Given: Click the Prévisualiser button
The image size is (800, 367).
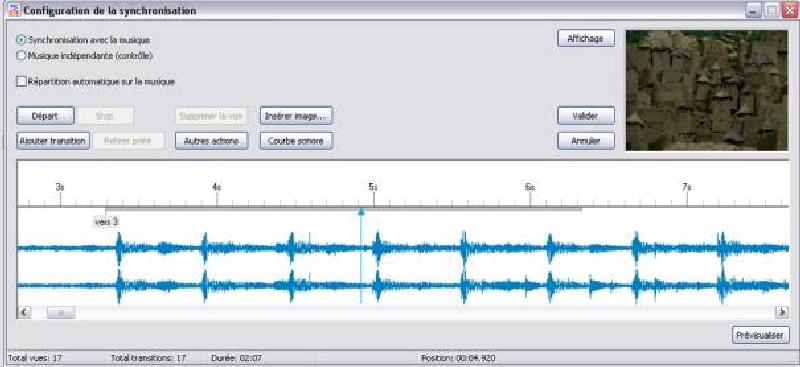Looking at the screenshot, I should (761, 335).
